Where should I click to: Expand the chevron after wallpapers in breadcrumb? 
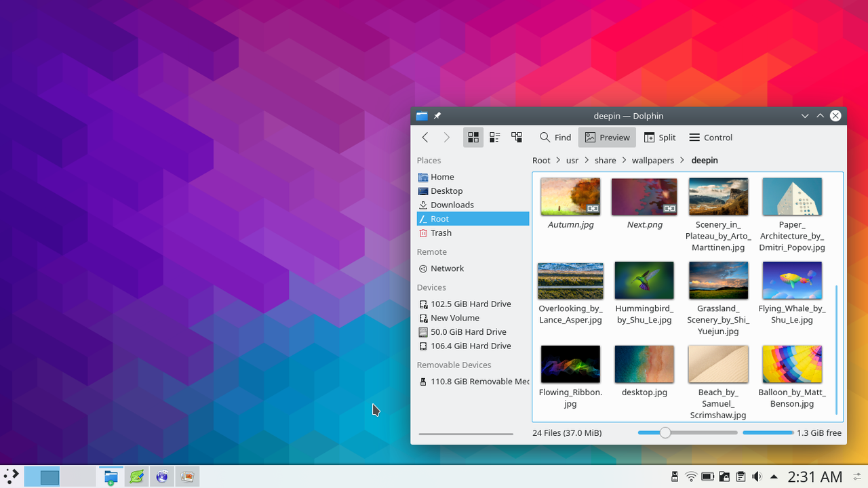point(683,161)
